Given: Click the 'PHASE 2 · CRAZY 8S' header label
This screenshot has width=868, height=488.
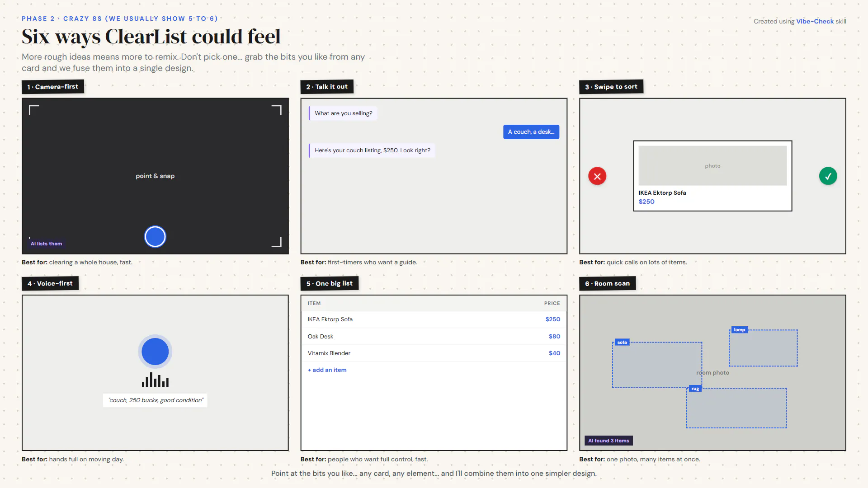Looking at the screenshot, I should pyautogui.click(x=120, y=19).
